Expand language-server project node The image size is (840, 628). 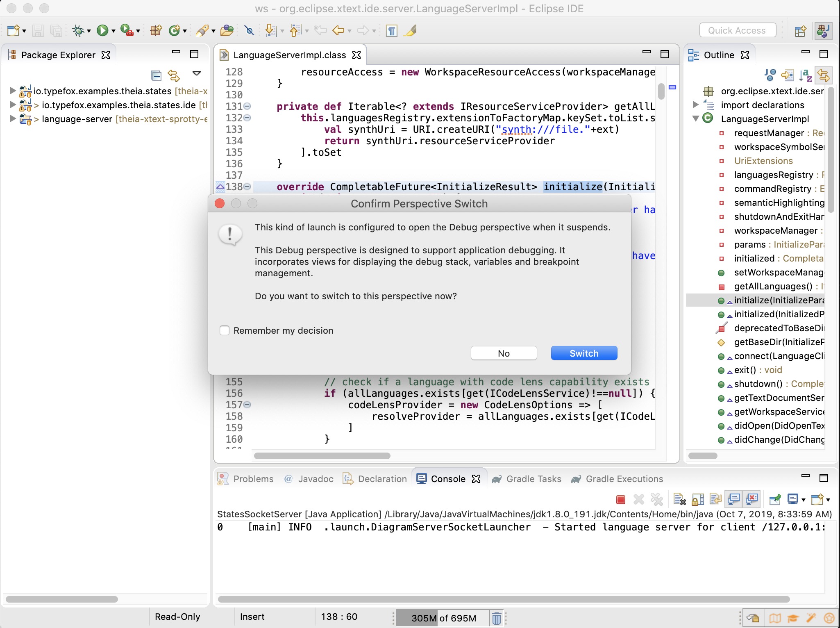click(13, 118)
